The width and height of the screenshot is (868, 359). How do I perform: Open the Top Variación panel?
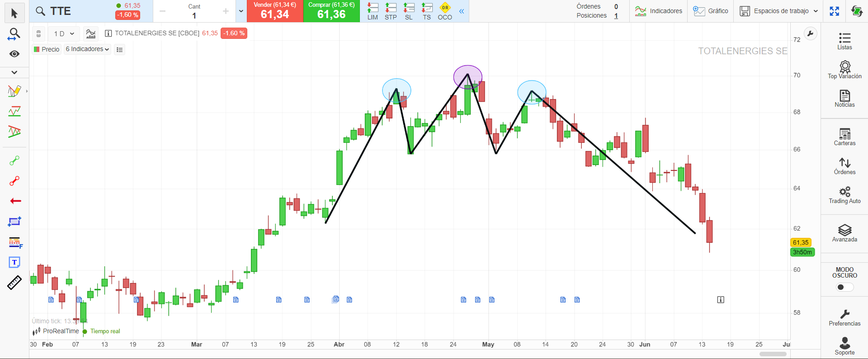(844, 70)
